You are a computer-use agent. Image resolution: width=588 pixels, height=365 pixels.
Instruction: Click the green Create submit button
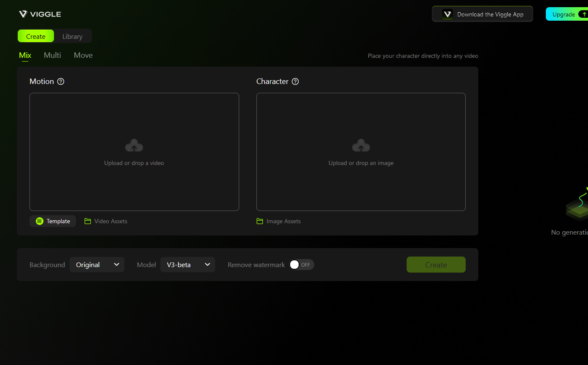pos(436,265)
